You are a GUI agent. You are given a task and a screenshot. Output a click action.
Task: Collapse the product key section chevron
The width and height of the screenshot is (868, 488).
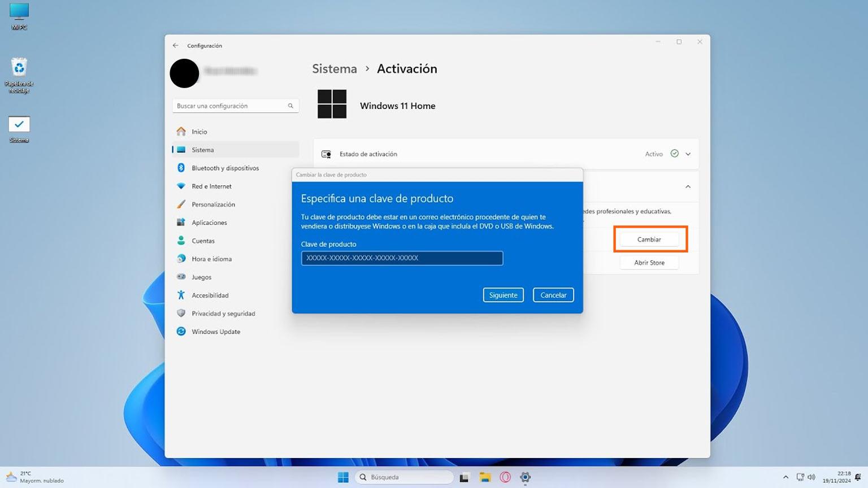click(688, 186)
